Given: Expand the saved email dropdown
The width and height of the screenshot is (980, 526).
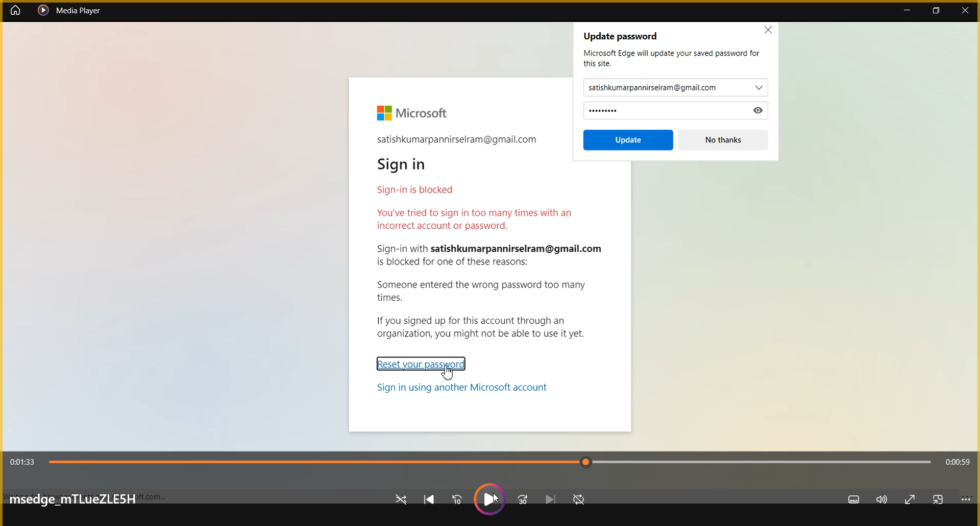Looking at the screenshot, I should pyautogui.click(x=759, y=88).
